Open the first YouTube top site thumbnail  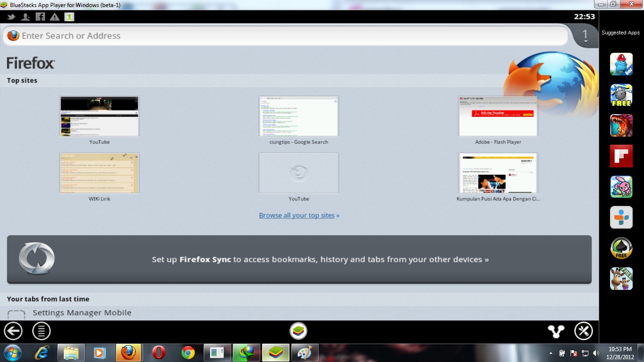99,116
